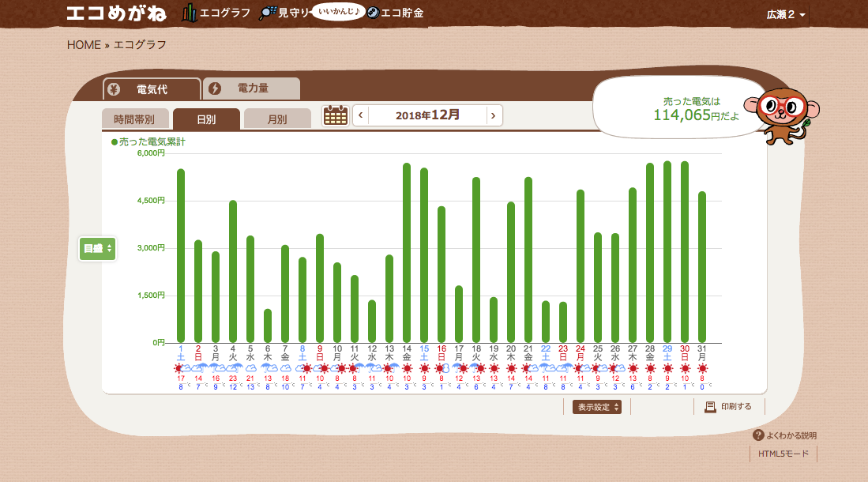Open エコグラフ from the top navigation

point(216,13)
